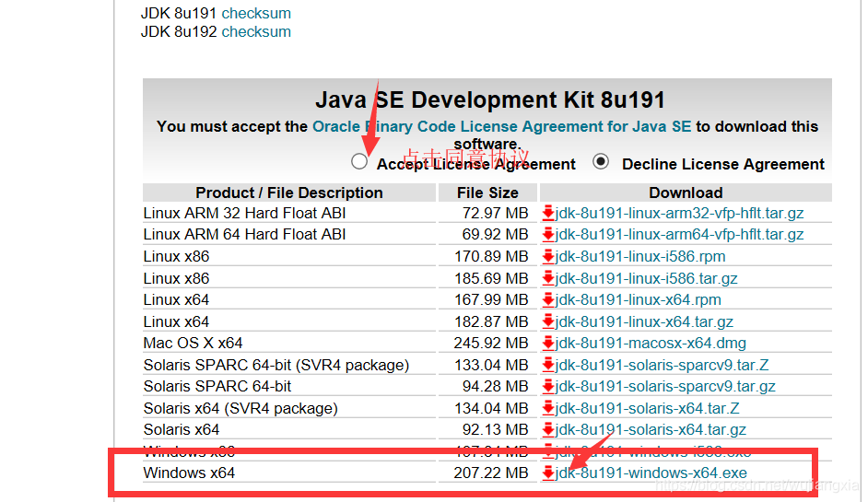The image size is (868, 502).
Task: Click Solaris x64 (SVR4 package) text
Action: 240,408
